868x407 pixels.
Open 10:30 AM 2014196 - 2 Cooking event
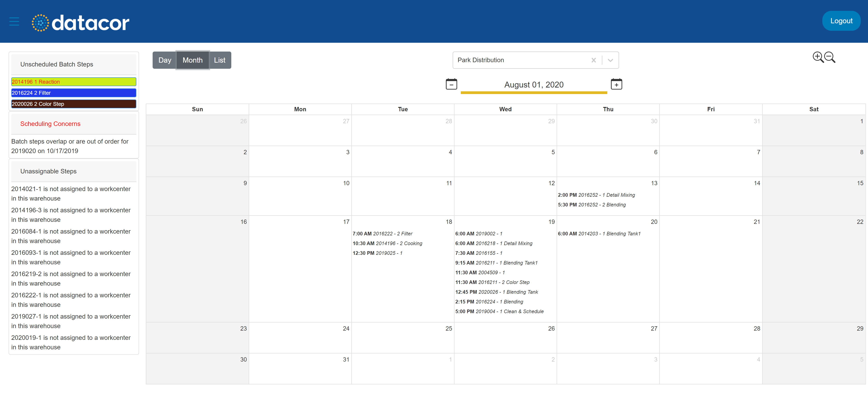pyautogui.click(x=387, y=244)
